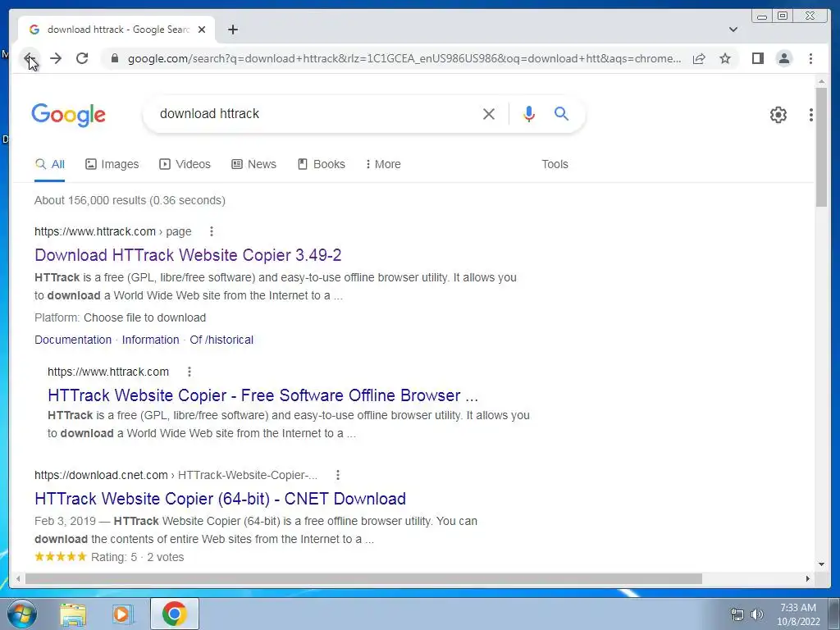Open a new tab with the plus button
The width and height of the screenshot is (840, 630).
pos(232,30)
